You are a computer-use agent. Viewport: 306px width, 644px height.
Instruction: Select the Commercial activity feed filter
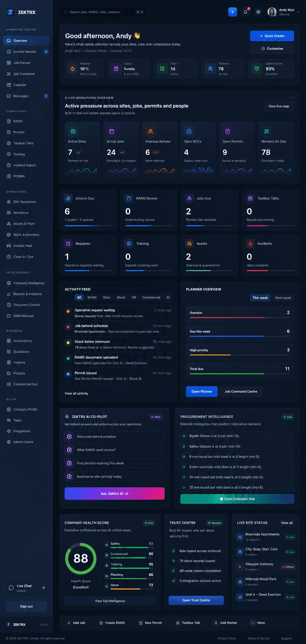[151, 297]
